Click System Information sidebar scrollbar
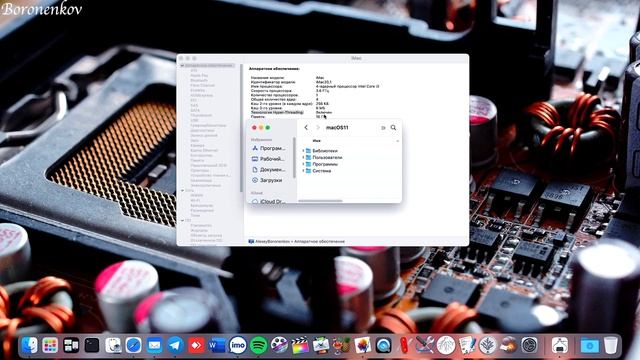The width and height of the screenshot is (640, 360). click(241, 127)
